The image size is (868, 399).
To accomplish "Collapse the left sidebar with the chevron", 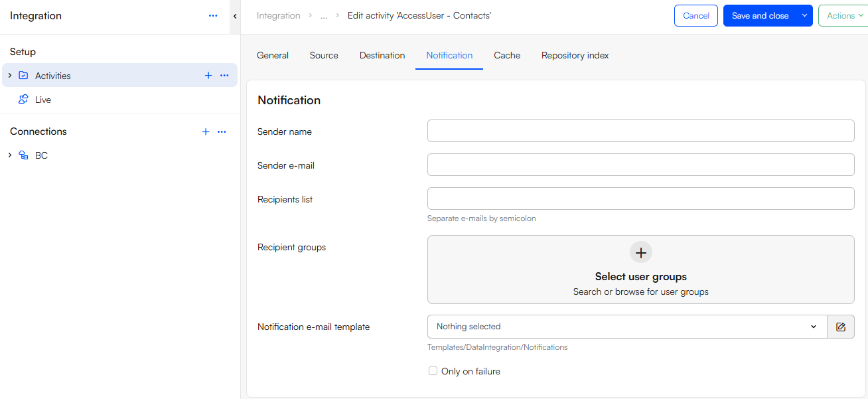I will (x=234, y=15).
